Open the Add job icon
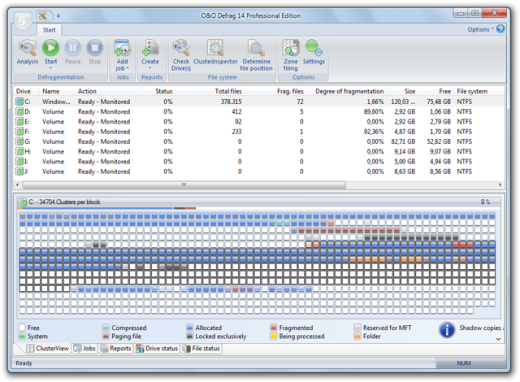 [x=122, y=48]
